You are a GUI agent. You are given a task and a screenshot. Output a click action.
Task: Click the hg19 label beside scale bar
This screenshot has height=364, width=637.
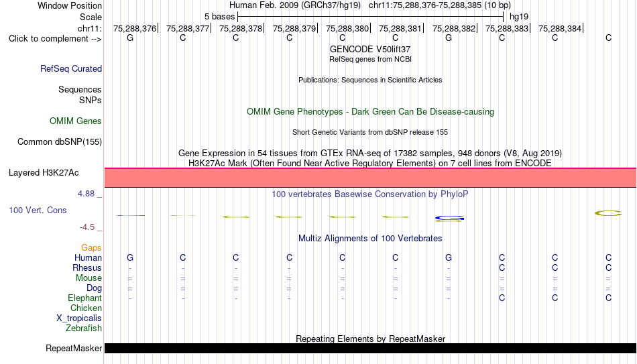tap(519, 17)
